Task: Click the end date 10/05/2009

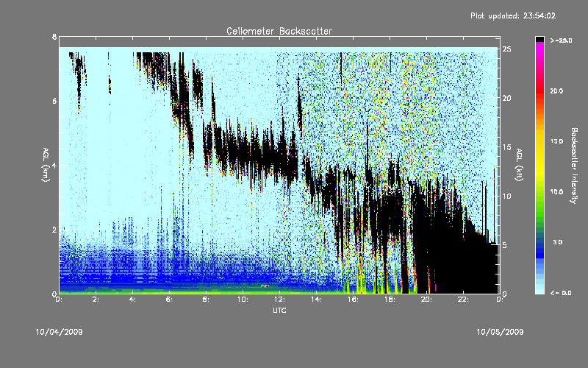Action: (x=500, y=332)
